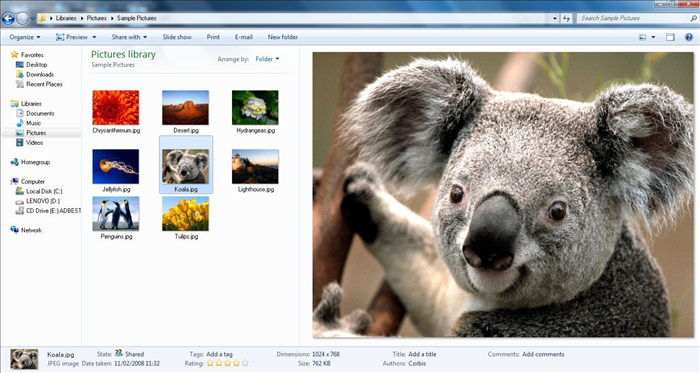The height and width of the screenshot is (373, 700).
Task: Open Recent Places in Favorites
Action: coord(39,84)
